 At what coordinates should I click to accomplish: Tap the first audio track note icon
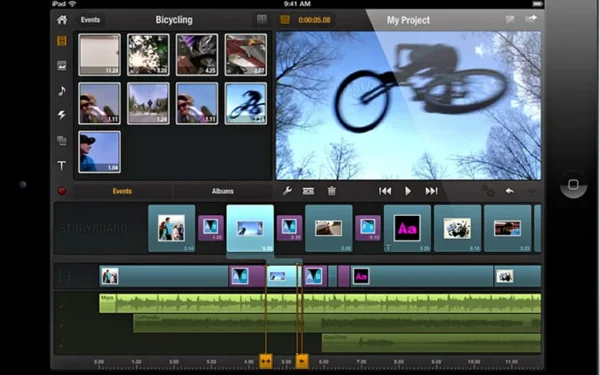[x=62, y=304]
